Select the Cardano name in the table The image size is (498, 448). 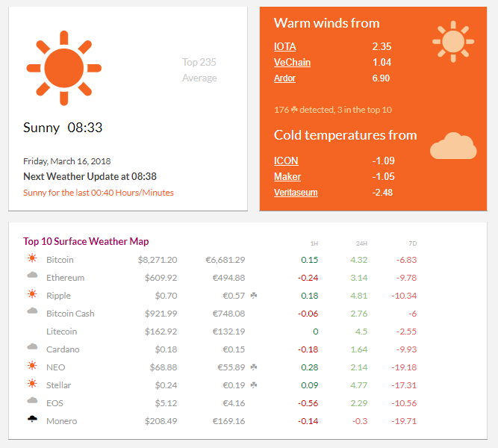(63, 349)
